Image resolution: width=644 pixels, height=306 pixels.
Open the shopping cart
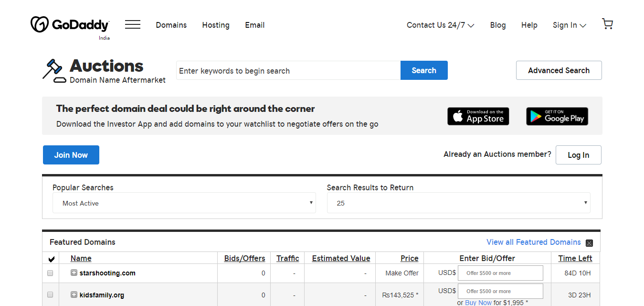point(607,24)
